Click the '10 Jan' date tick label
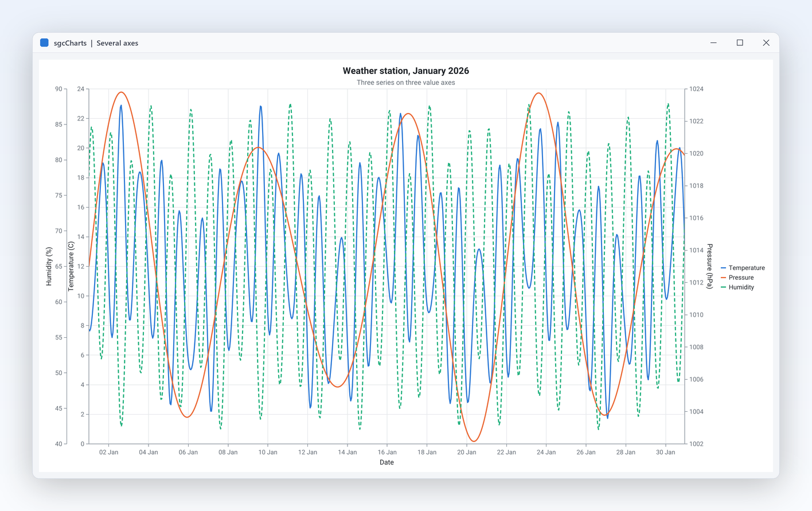 (x=268, y=453)
